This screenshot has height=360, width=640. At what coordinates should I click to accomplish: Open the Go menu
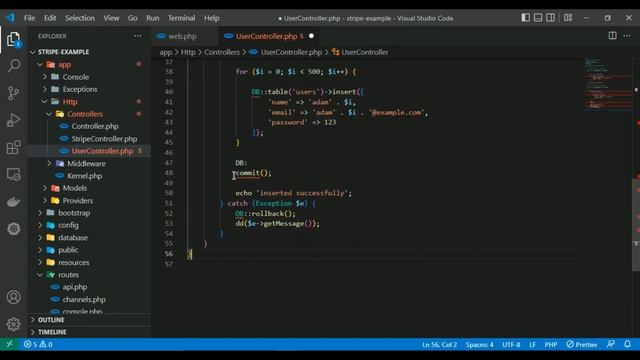tap(132, 18)
